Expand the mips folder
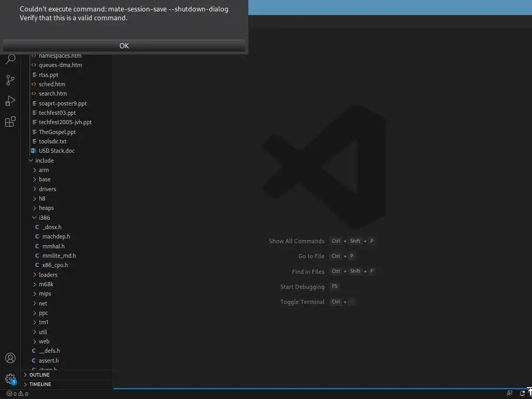This screenshot has height=399, width=532. (67, 294)
